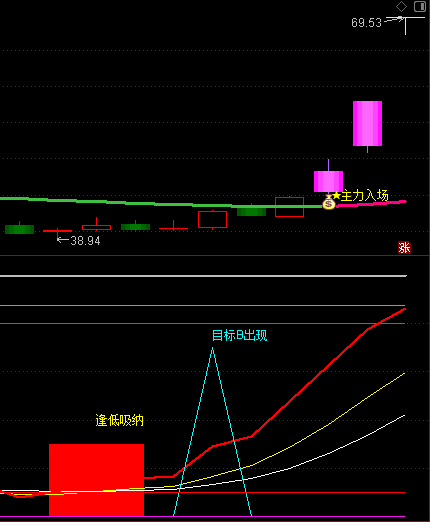Screen dimensions: 430x522
Task: Click the diamond icon at top right
Action: (x=401, y=6)
